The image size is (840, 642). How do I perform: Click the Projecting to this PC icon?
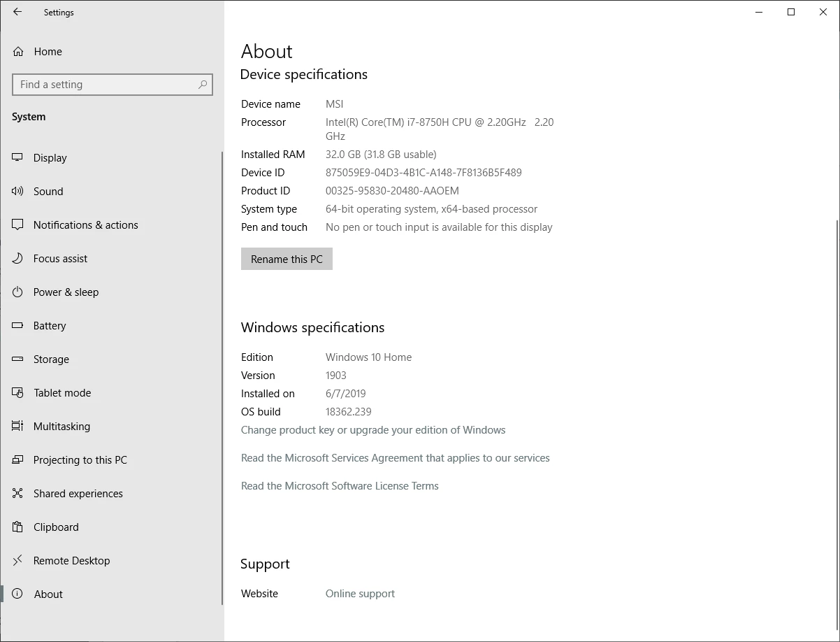coord(18,460)
